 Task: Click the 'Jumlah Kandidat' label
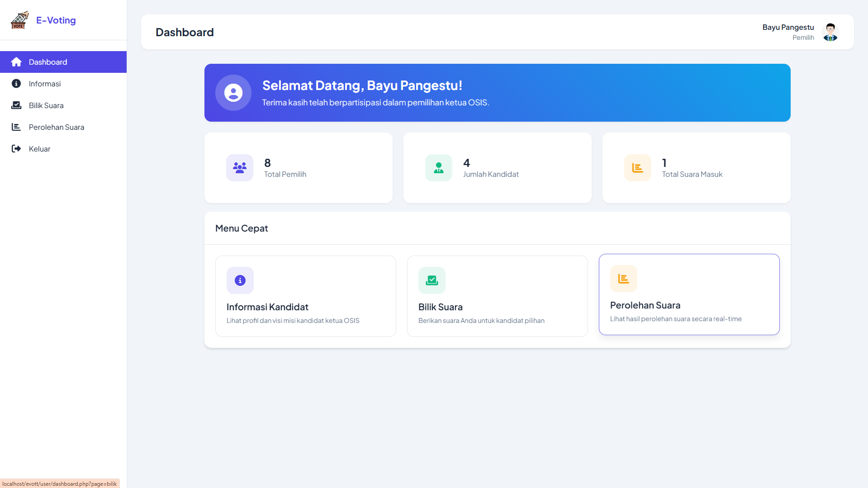pos(491,175)
